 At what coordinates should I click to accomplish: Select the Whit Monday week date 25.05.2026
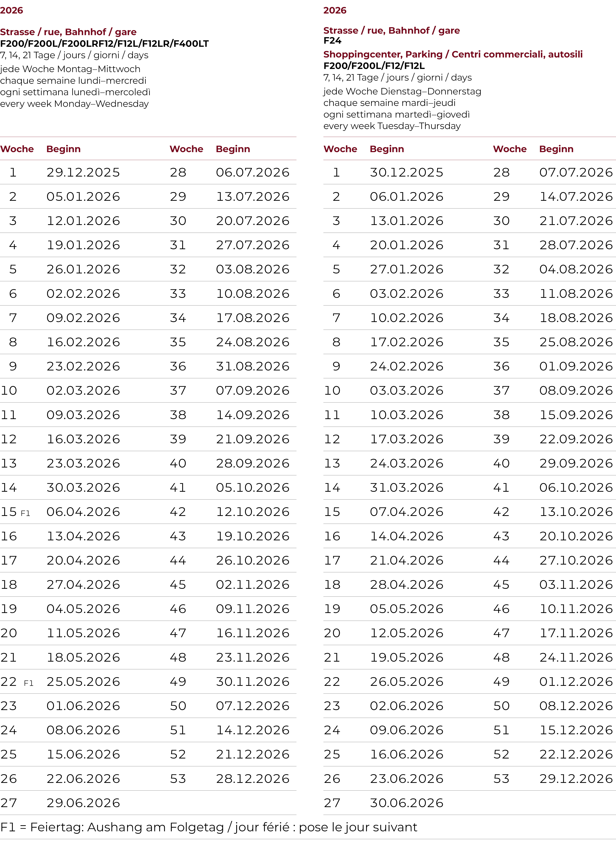[83, 681]
